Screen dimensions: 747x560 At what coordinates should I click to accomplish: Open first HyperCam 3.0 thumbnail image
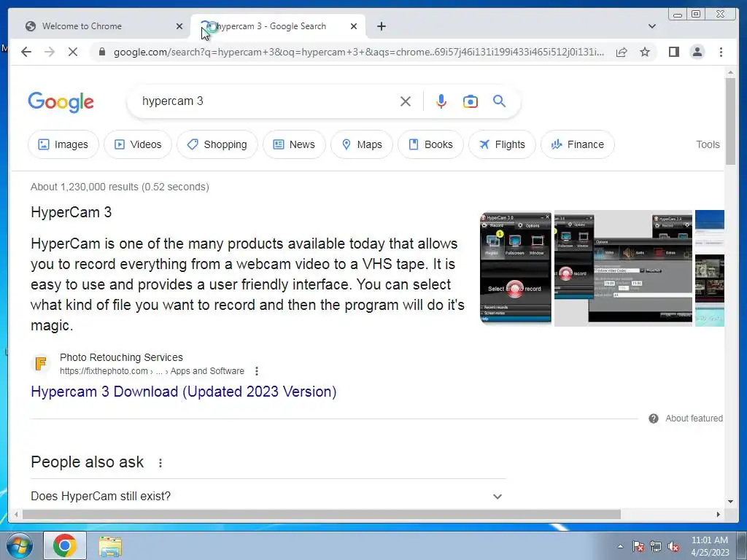(516, 268)
